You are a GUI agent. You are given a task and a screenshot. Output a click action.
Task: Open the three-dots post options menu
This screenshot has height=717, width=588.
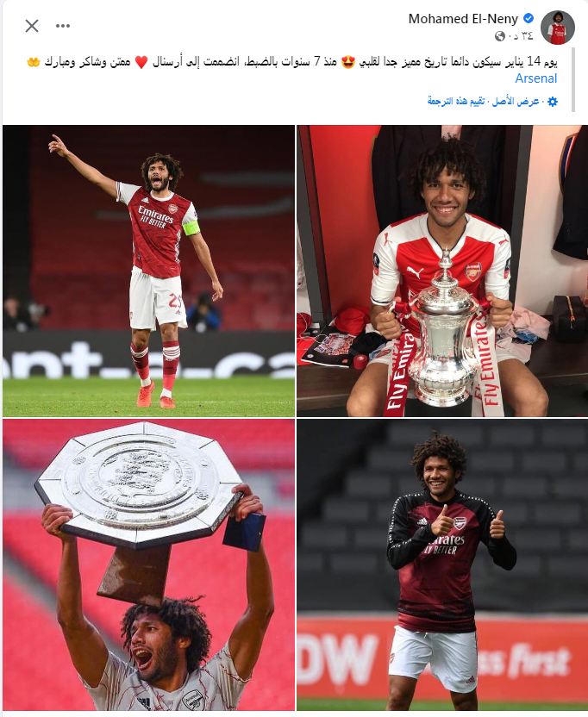pos(63,26)
